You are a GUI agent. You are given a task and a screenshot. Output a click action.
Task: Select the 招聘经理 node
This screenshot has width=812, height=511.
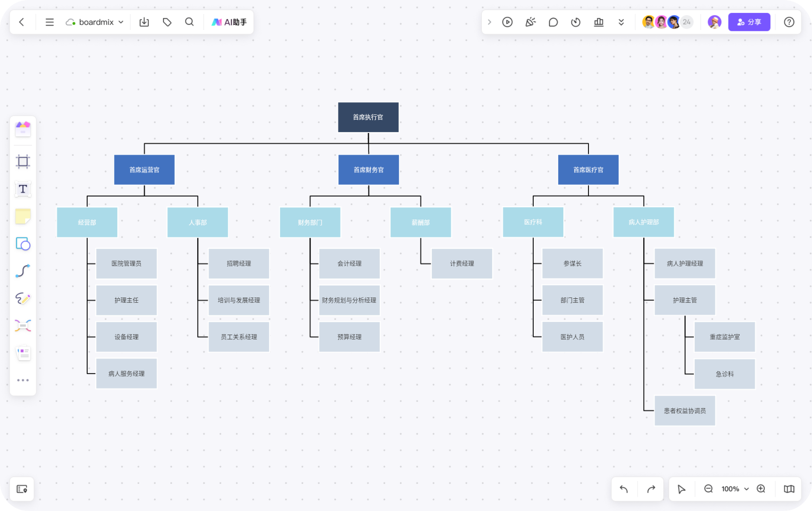click(239, 264)
